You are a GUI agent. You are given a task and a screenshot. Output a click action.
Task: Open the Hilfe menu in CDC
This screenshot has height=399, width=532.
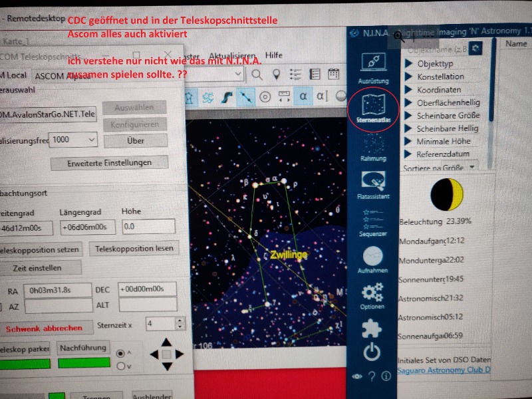[x=273, y=55]
